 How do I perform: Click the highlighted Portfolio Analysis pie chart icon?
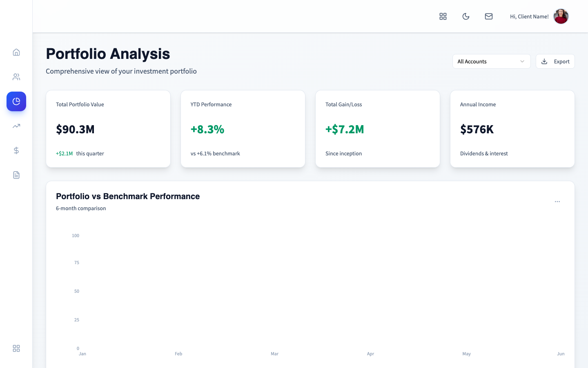[16, 101]
